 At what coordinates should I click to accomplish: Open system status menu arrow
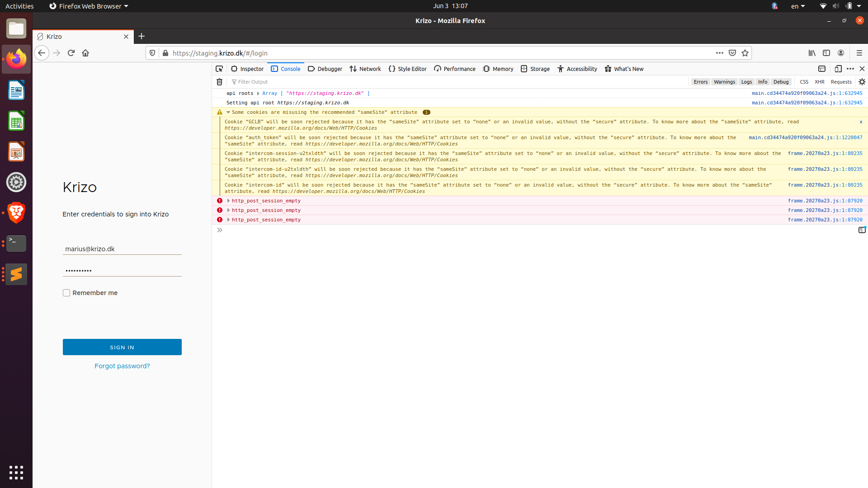[859, 6]
